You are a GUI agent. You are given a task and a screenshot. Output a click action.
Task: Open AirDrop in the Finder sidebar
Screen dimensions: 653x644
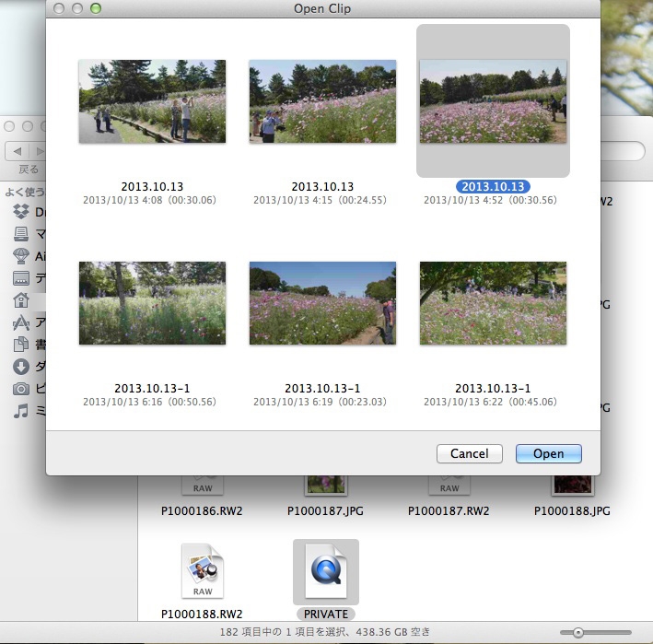click(x=29, y=256)
